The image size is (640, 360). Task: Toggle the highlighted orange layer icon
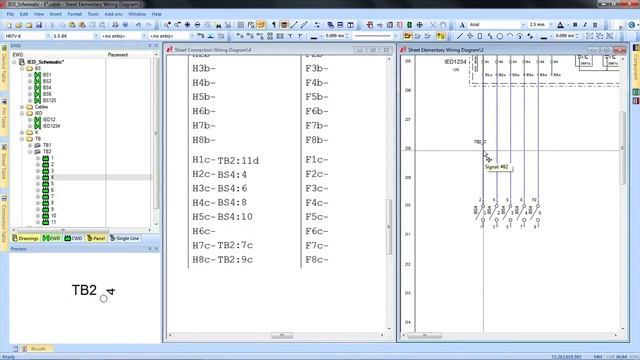coord(407,36)
